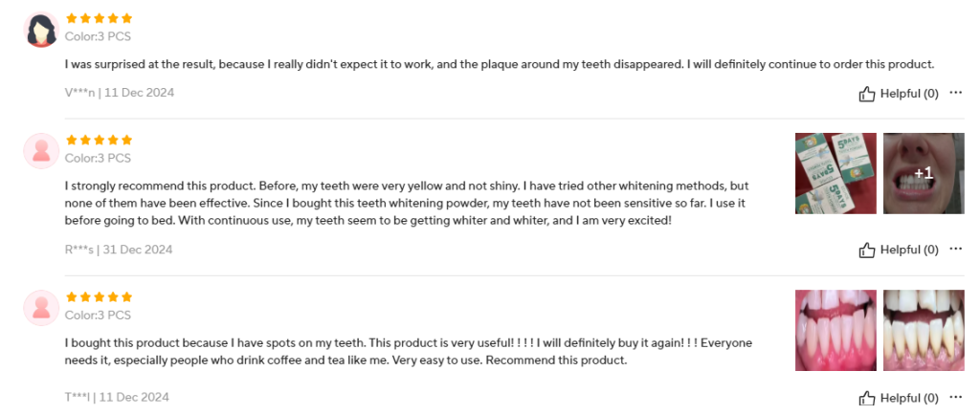This screenshot has width=980, height=415.
Task: Click "Helpful (0)" text on R***s's review
Action: coord(909,251)
